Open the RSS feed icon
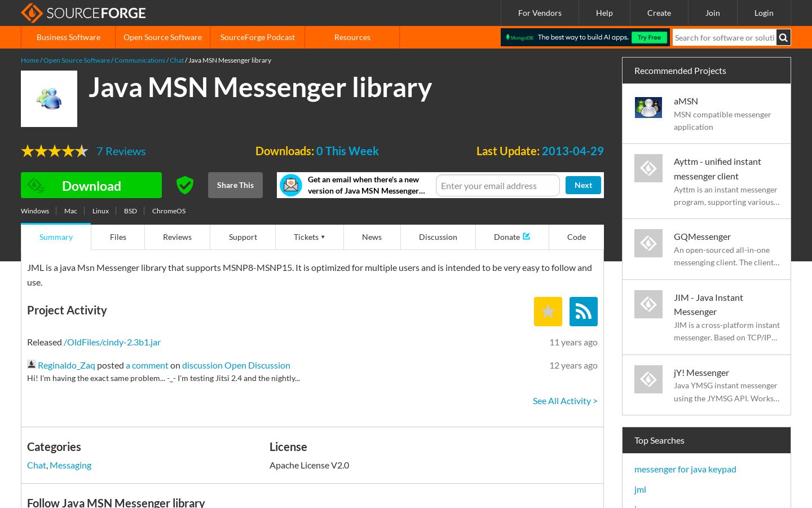The image size is (812, 508). tap(584, 312)
